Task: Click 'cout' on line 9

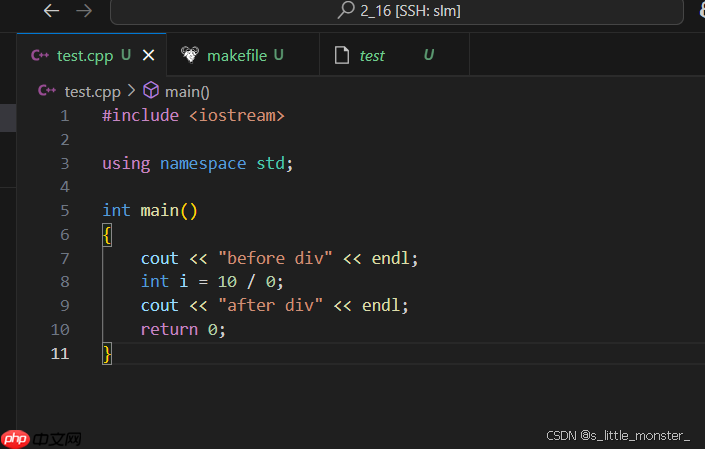Action: [160, 306]
